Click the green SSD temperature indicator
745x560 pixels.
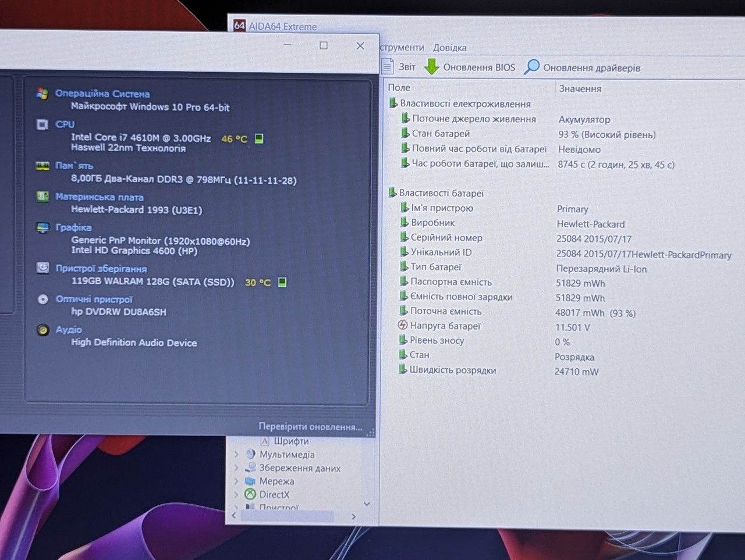click(282, 282)
